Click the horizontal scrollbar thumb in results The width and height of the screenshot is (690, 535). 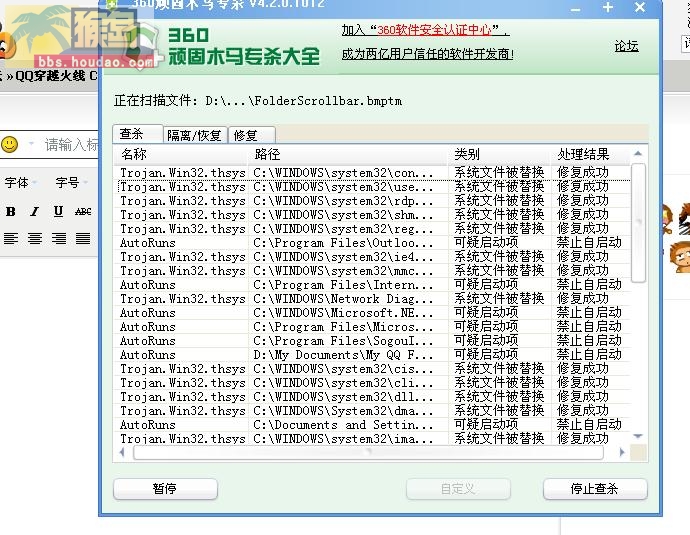(x=368, y=452)
